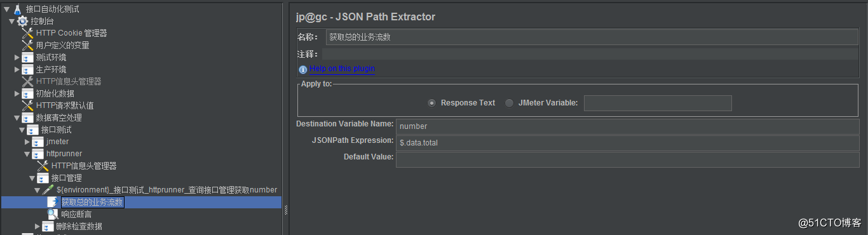The width and height of the screenshot is (868, 235).
Task: Collapse the ${environment}_接口测试 request node
Action: pyautogui.click(x=37, y=190)
